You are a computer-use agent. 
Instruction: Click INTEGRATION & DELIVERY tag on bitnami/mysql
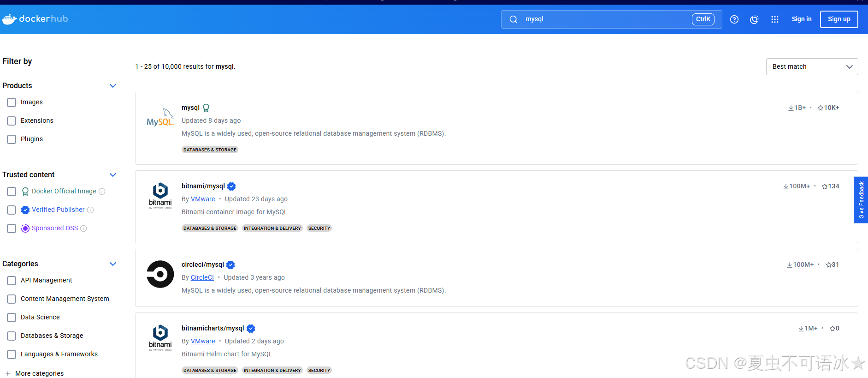pyautogui.click(x=272, y=228)
